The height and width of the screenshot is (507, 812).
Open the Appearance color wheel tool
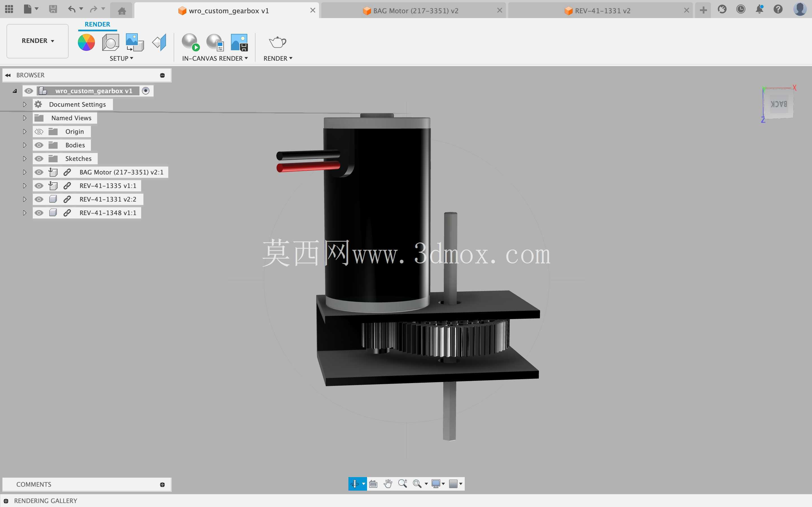click(x=86, y=42)
